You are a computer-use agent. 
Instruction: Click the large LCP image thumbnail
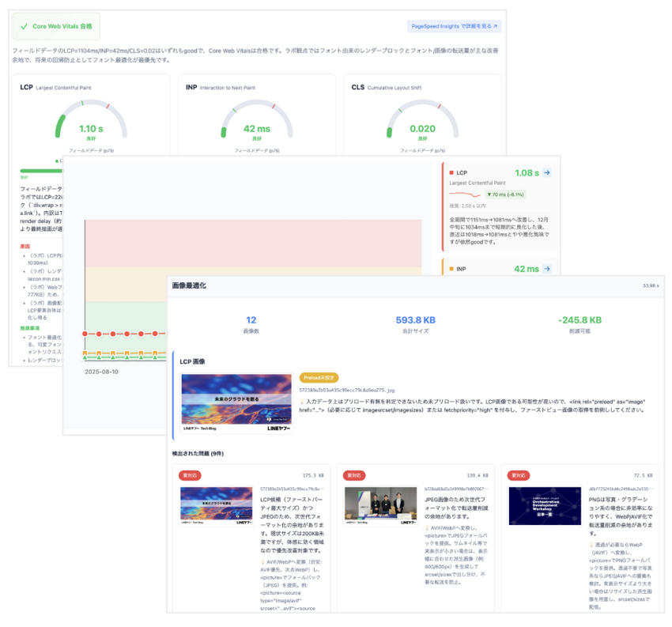click(x=236, y=403)
